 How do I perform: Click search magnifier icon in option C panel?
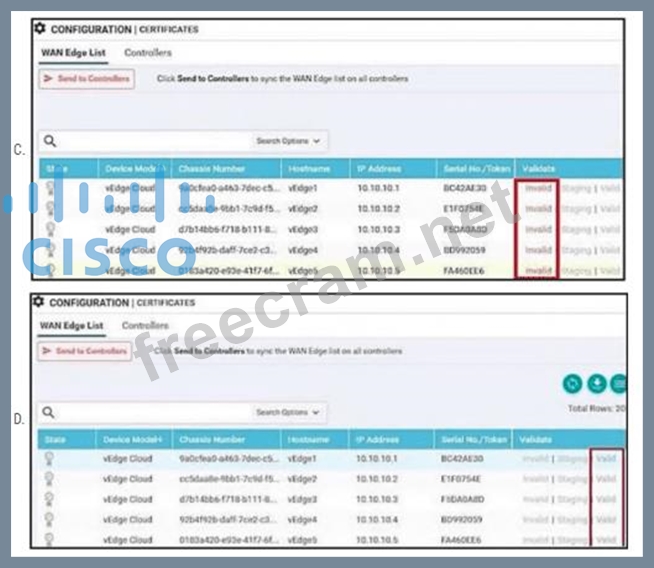[49, 141]
